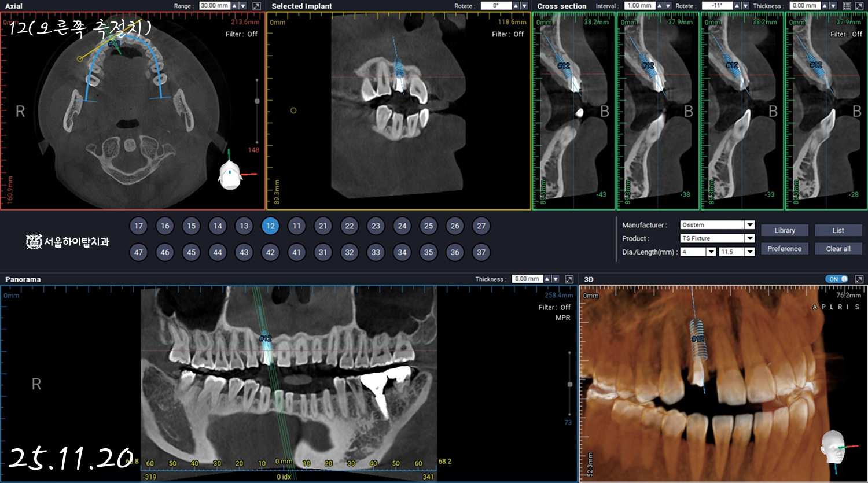
Task: Click the Cross section Rotate input field
Action: (718, 6)
